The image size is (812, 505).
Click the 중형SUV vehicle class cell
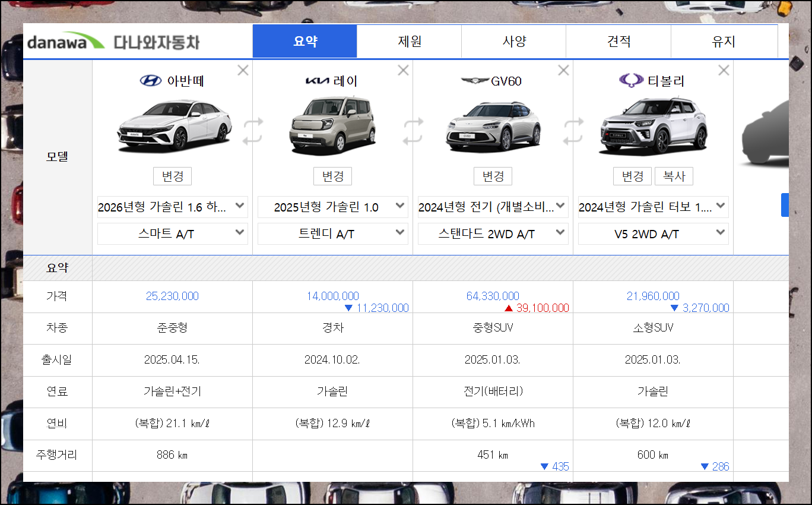493,327
